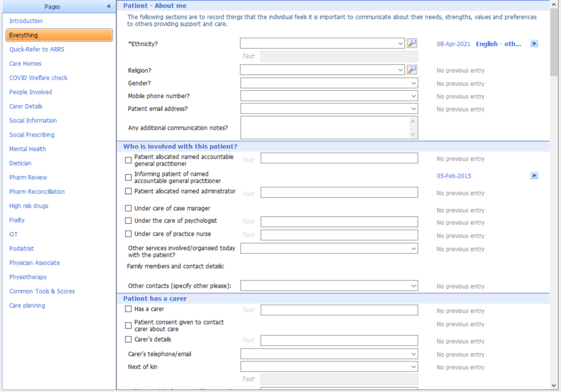
Task: Open the Care planning page
Action: pyautogui.click(x=27, y=305)
